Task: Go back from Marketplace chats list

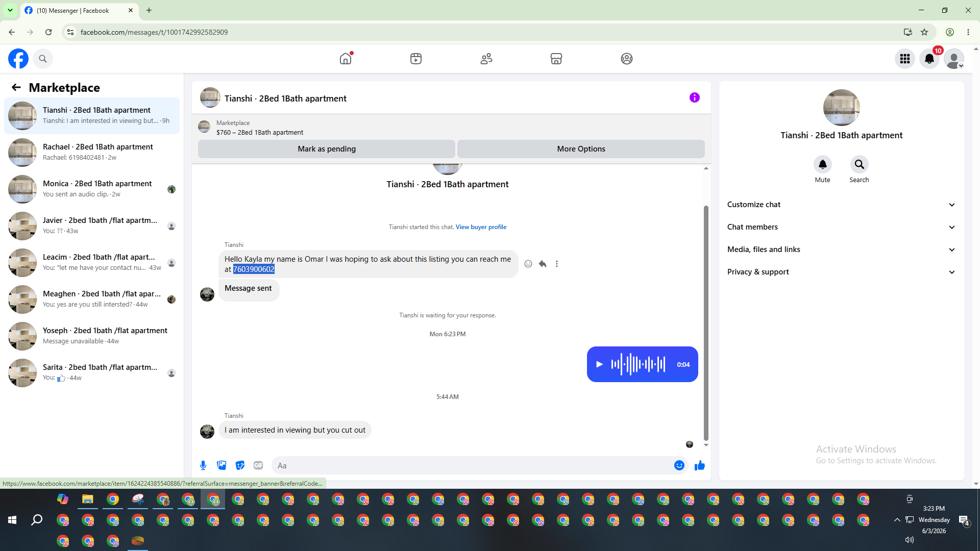Action: point(16,87)
